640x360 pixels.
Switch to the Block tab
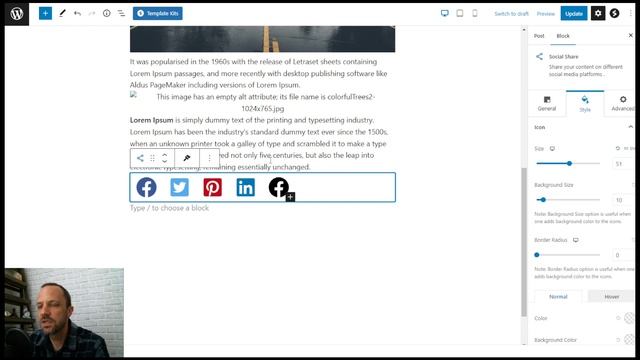pyautogui.click(x=563, y=36)
